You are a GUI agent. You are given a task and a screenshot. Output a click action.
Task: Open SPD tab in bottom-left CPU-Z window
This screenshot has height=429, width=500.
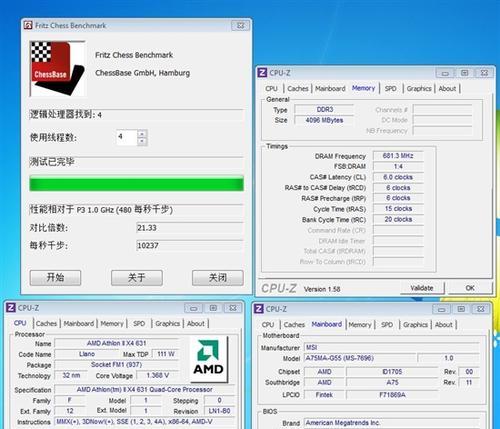pos(139,323)
